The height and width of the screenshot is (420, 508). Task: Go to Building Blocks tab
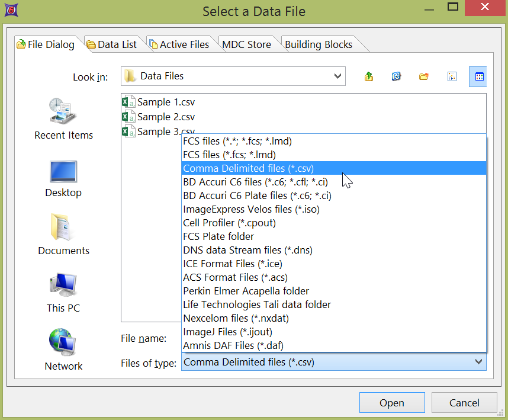click(x=319, y=44)
